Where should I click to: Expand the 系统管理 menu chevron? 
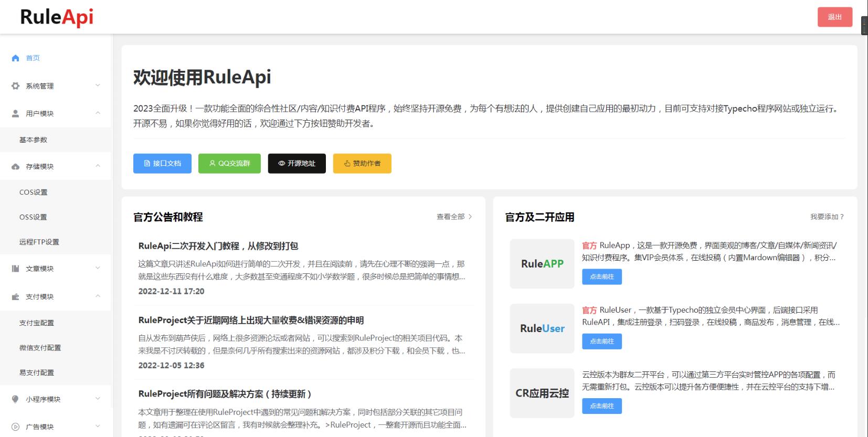click(x=98, y=86)
